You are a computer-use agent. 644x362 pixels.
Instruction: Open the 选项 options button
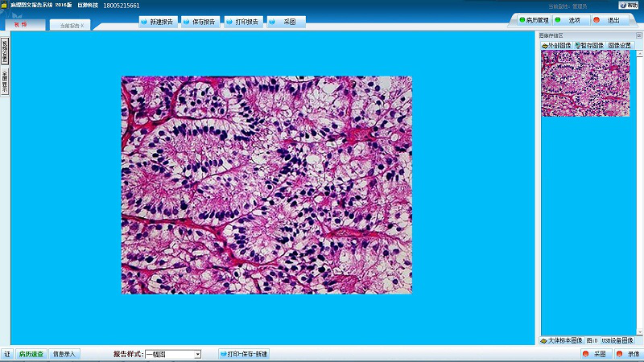570,20
